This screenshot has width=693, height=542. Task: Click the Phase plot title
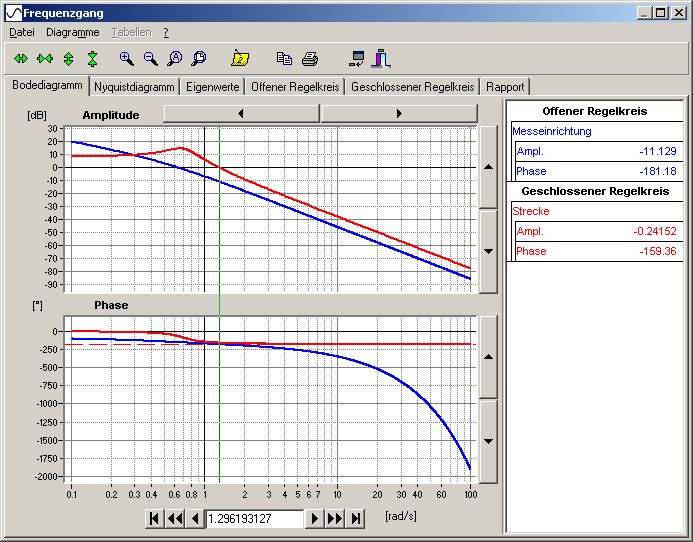[x=111, y=305]
